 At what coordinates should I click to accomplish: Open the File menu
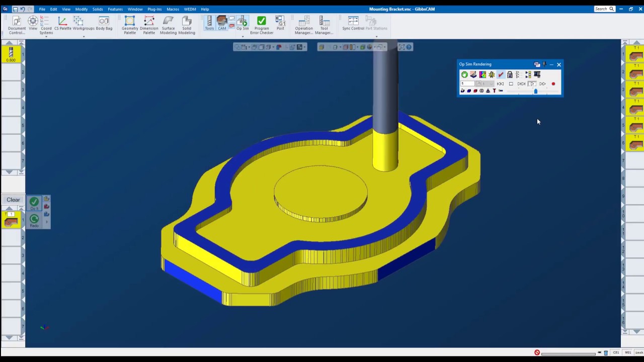pos(42,9)
